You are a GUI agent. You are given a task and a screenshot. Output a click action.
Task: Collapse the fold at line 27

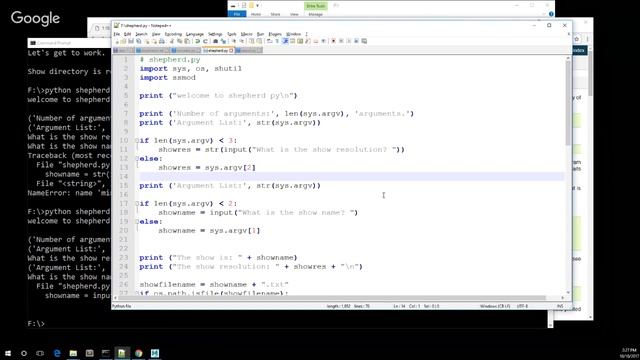(137, 293)
